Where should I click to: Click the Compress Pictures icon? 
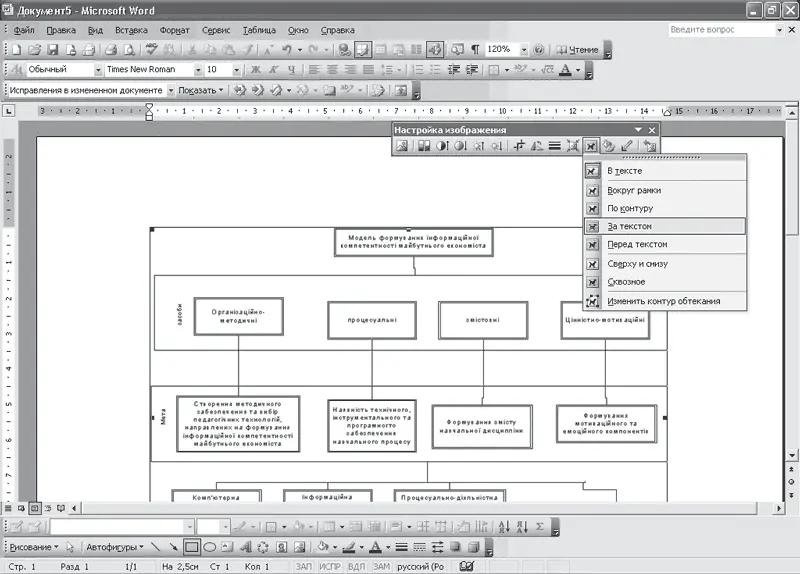coord(573,146)
